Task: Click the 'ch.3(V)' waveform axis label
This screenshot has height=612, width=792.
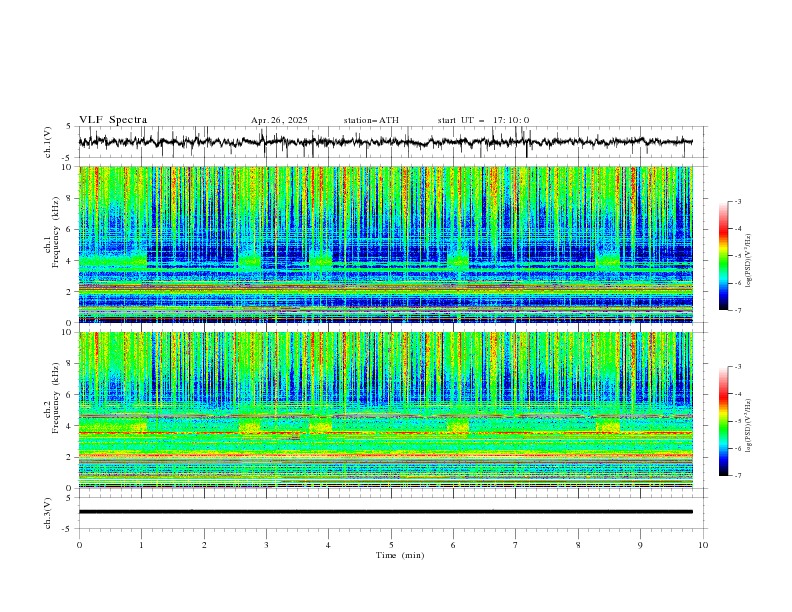Action: point(48,513)
